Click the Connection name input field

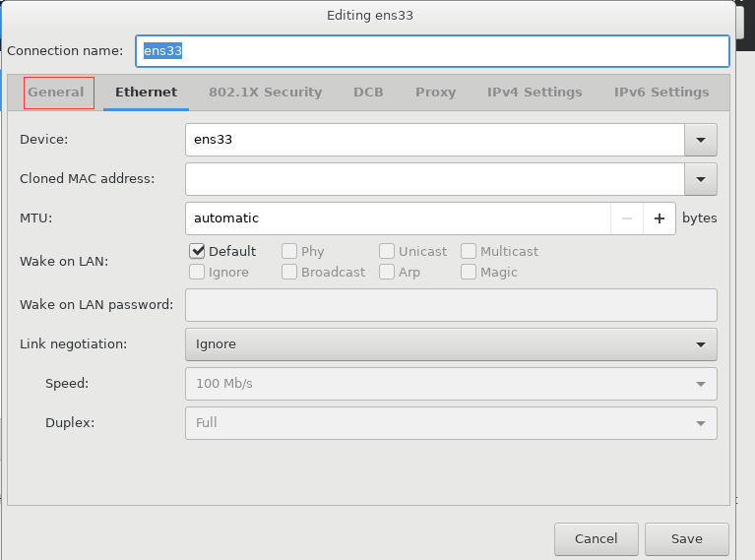click(432, 51)
